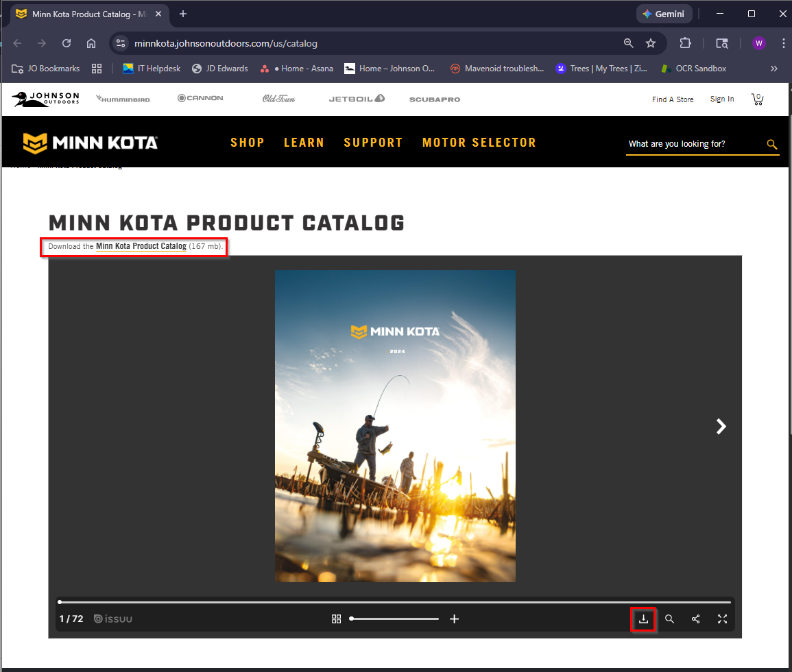The width and height of the screenshot is (792, 672).
Task: Zoom in with the plus icon
Action: tap(454, 619)
